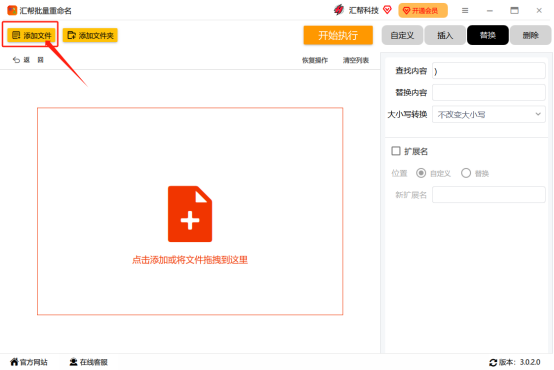Click 清空列表 to clear the list
This screenshot has width=554, height=370.
point(356,60)
